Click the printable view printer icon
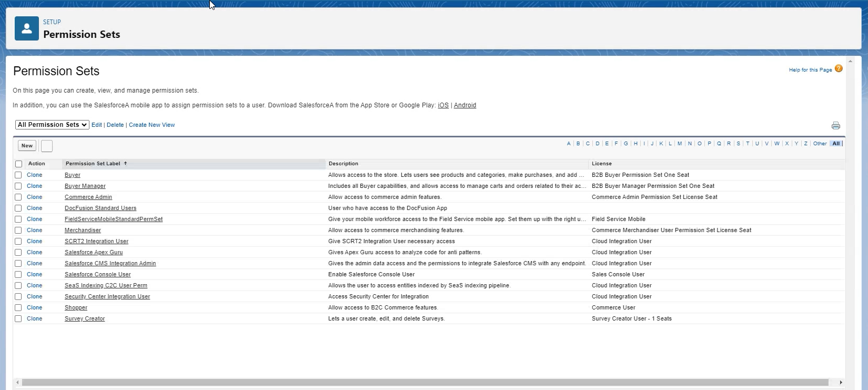 [x=836, y=126]
